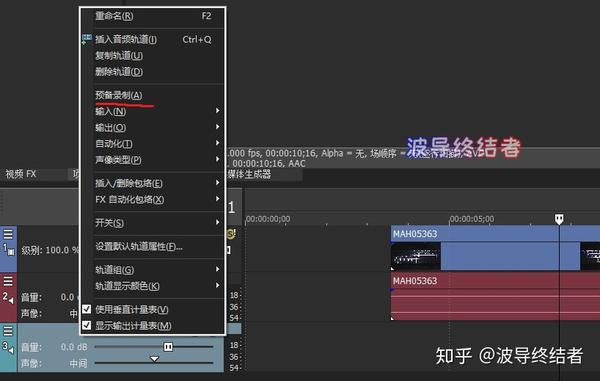Click track 3 声像 pan slider handle
600x381 pixels.
[154, 359]
